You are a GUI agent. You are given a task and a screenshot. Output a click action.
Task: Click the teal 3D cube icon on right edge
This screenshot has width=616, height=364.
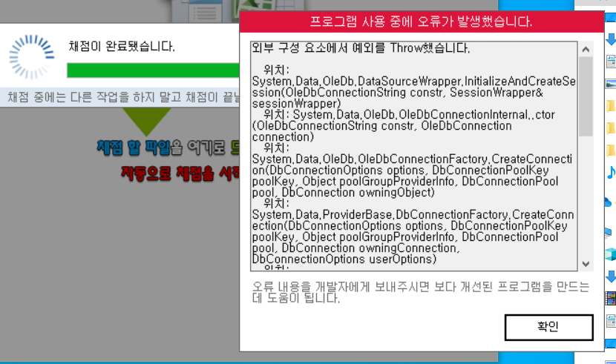(610, 255)
